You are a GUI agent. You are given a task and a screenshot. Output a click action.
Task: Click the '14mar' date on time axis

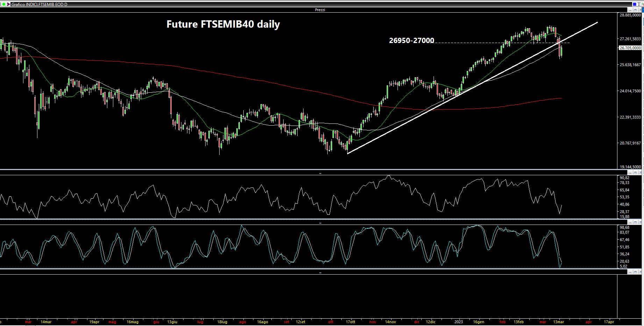pyautogui.click(x=46, y=322)
